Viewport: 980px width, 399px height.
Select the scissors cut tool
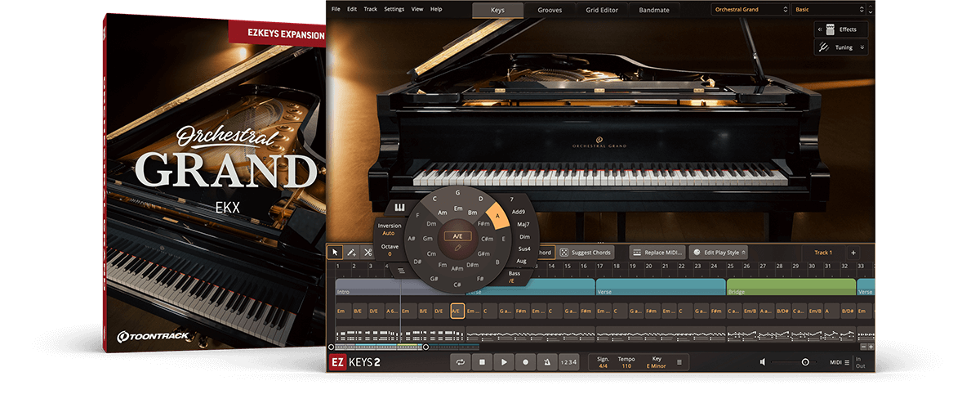(367, 253)
